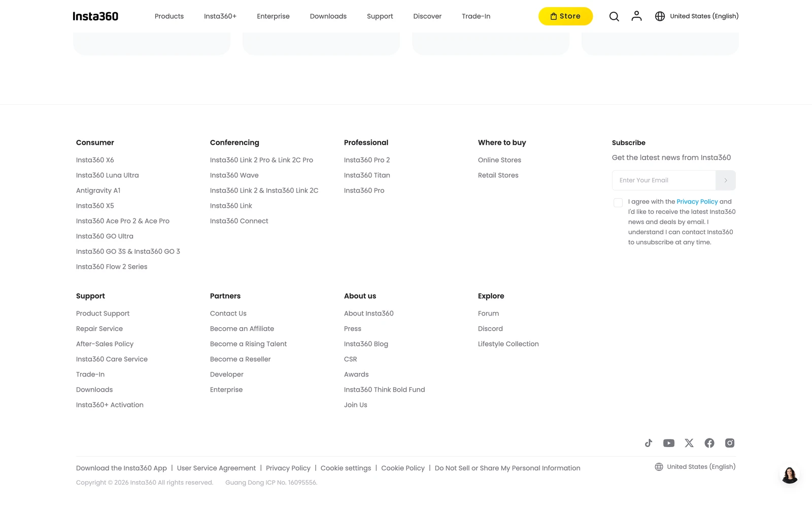View the After-Sales Policy
The height and width of the screenshot is (508, 812).
pyautogui.click(x=105, y=344)
